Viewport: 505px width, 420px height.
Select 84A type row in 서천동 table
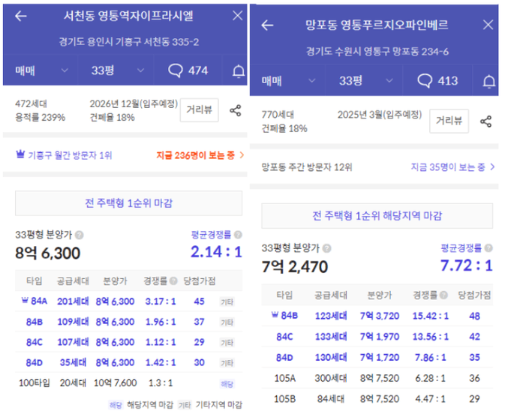pyautogui.click(x=128, y=301)
